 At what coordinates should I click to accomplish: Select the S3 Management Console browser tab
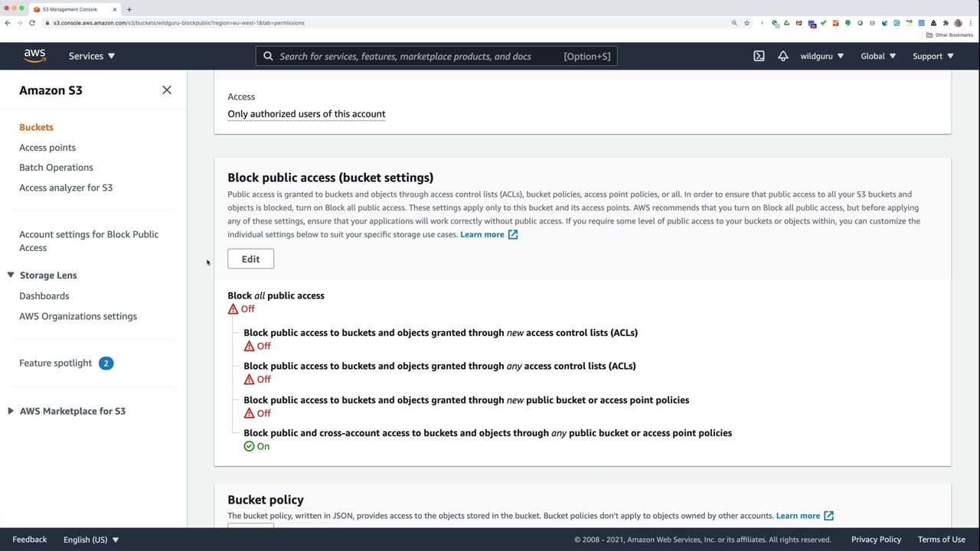tap(74, 9)
